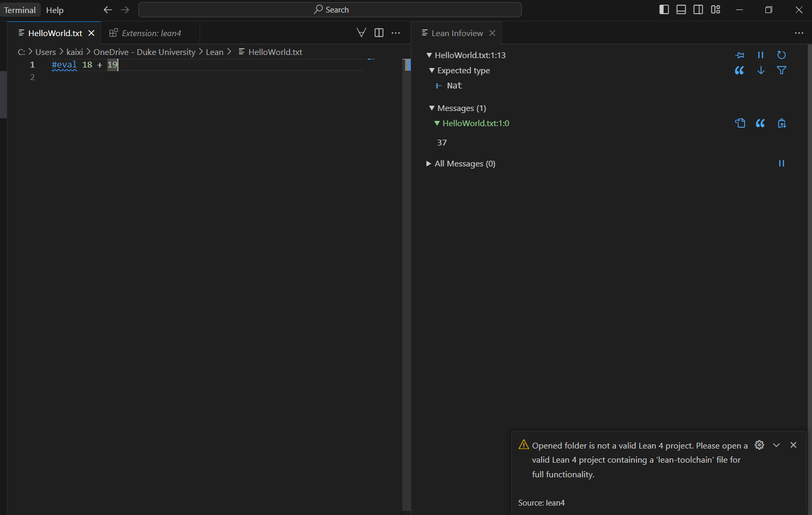Toggle the primary side bar layout icon
The height and width of the screenshot is (515, 812).
pyautogui.click(x=664, y=9)
